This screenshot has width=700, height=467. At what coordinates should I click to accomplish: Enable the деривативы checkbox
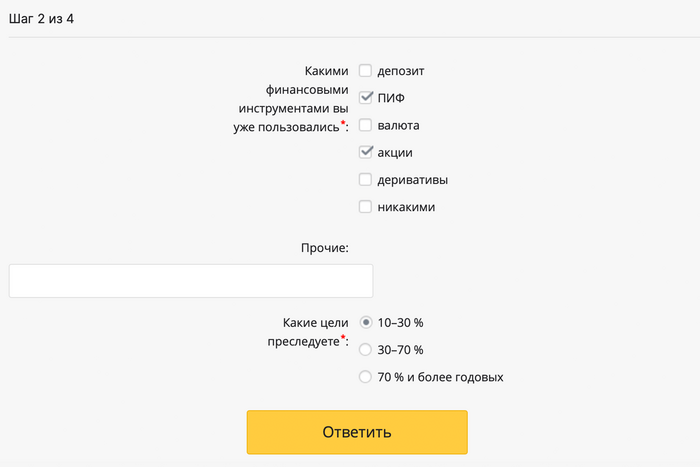point(366,180)
